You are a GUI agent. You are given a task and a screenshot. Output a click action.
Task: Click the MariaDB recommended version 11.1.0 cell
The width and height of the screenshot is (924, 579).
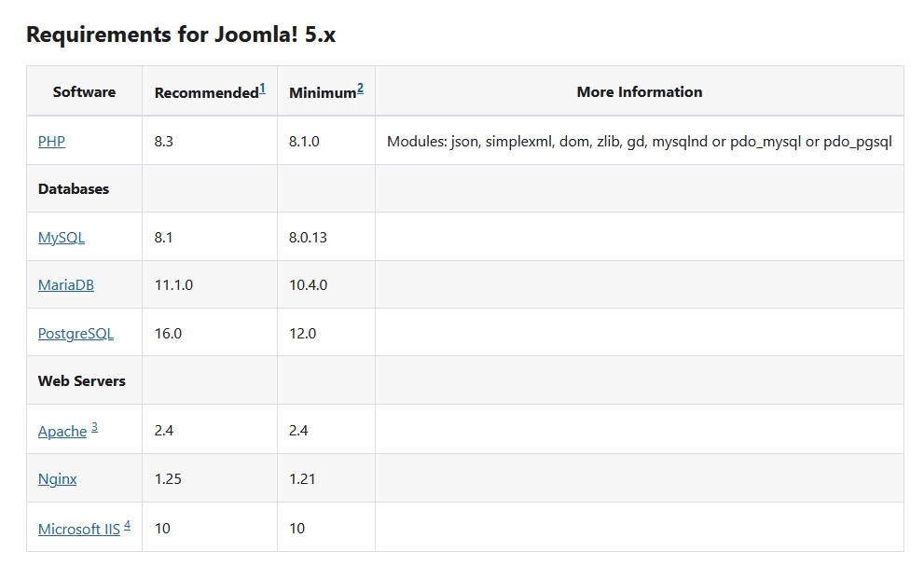(x=173, y=284)
